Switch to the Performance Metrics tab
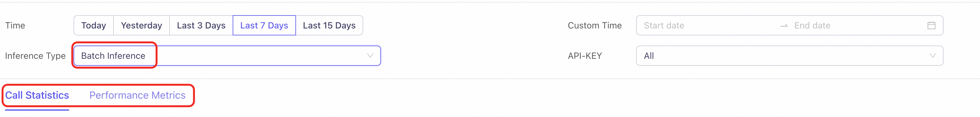 pos(137,95)
